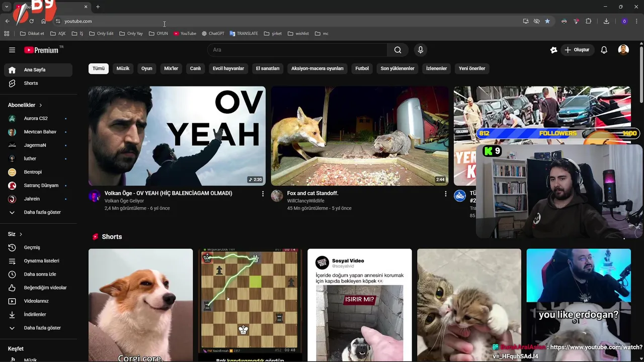This screenshot has height=362, width=644.
Task: Open the browser extensions puzzle icon
Action: 588,21
